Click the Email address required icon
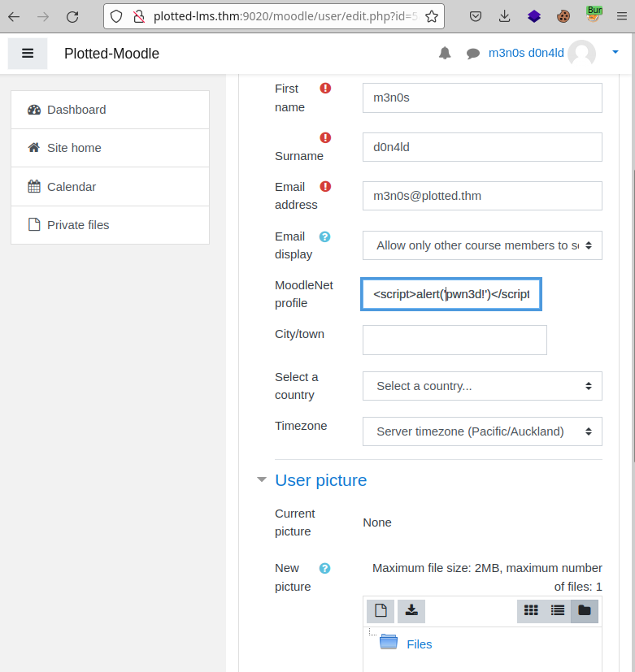 click(x=325, y=186)
